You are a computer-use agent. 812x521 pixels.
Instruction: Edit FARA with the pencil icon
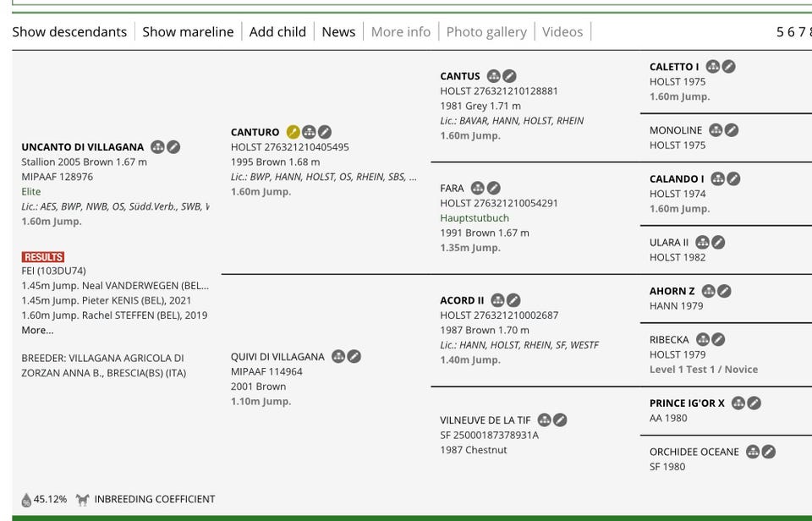click(493, 188)
